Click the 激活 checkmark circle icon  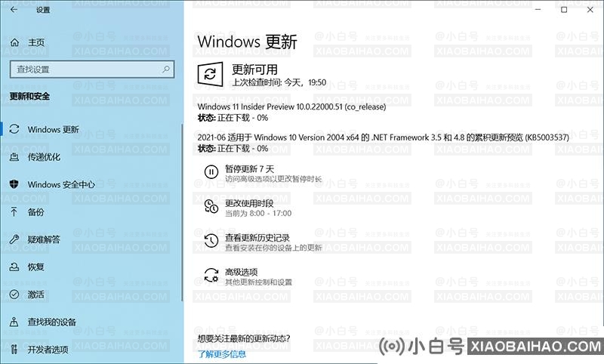[x=14, y=295]
